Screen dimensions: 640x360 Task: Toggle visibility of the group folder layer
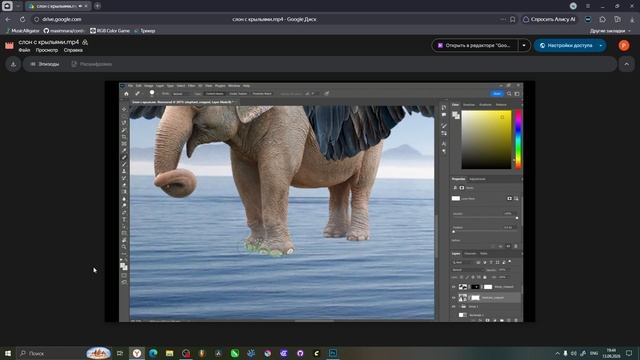click(453, 306)
